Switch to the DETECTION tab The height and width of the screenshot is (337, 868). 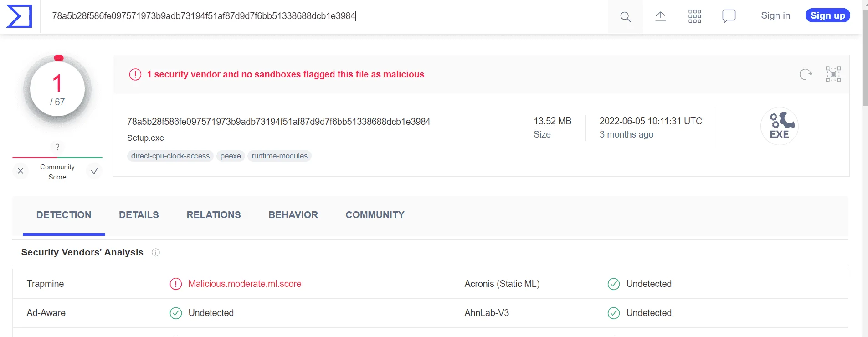point(64,215)
